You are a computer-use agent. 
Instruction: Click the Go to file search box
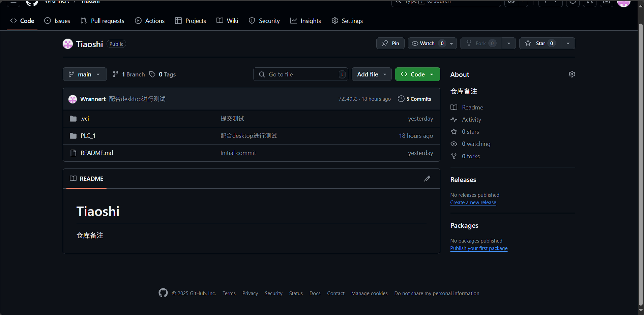tap(300, 74)
